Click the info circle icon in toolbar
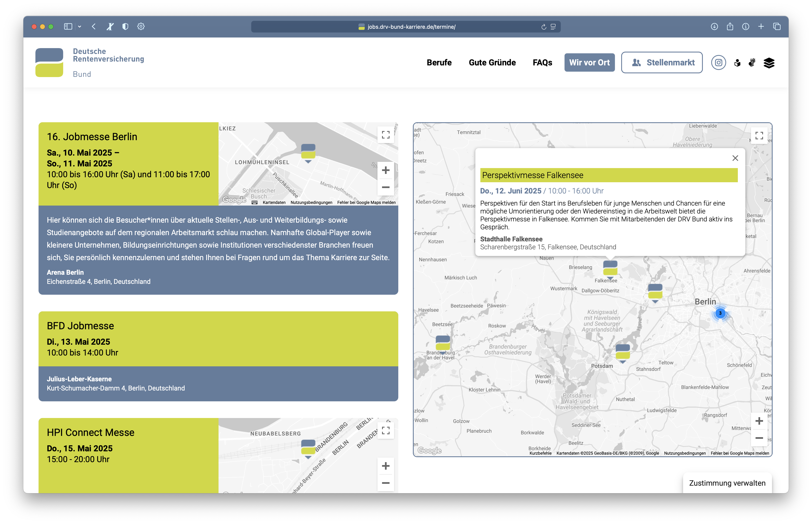 tap(746, 26)
